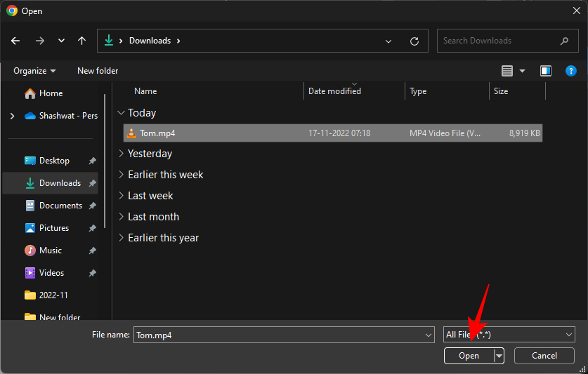Refresh the Downloads folder view
588x374 pixels.
click(x=414, y=41)
